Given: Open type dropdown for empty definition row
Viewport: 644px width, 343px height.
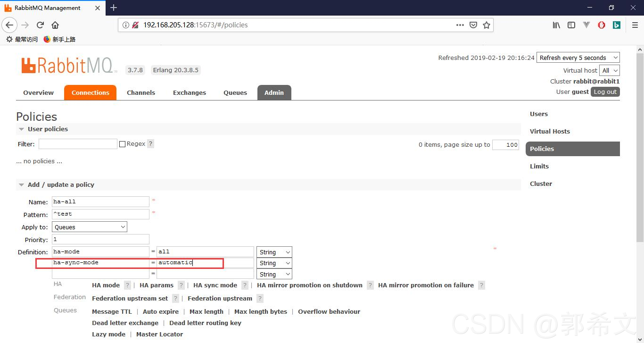Looking at the screenshot, I should pos(274,274).
